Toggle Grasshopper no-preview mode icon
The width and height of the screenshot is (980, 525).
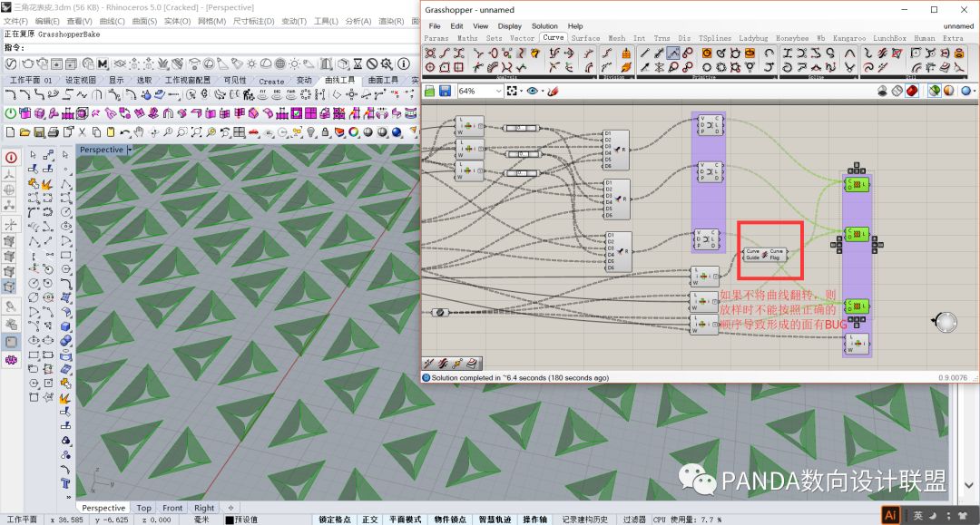[882, 92]
